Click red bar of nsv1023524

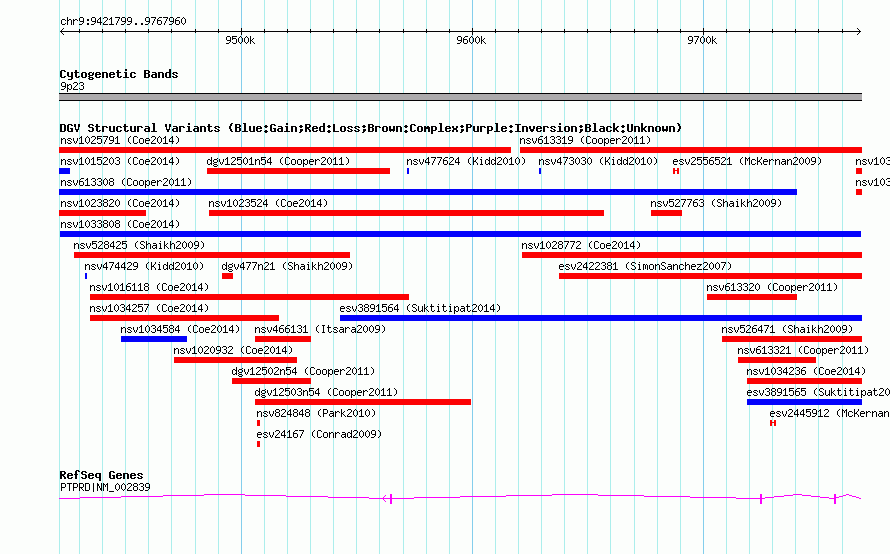[x=406, y=213]
